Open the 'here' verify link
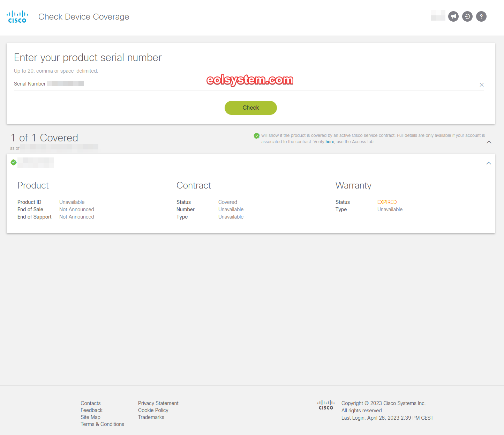This screenshot has width=504, height=435. 330,142
